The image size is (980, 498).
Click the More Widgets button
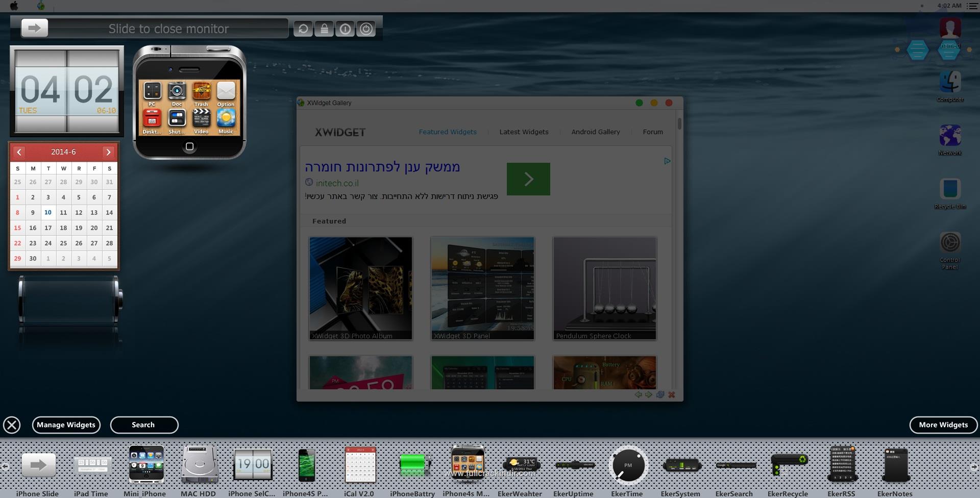943,425
